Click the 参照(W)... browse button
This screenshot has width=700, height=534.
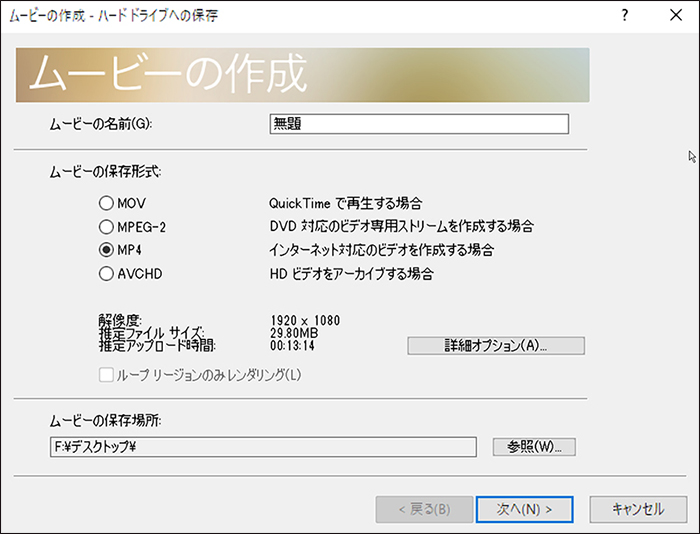click(x=534, y=446)
